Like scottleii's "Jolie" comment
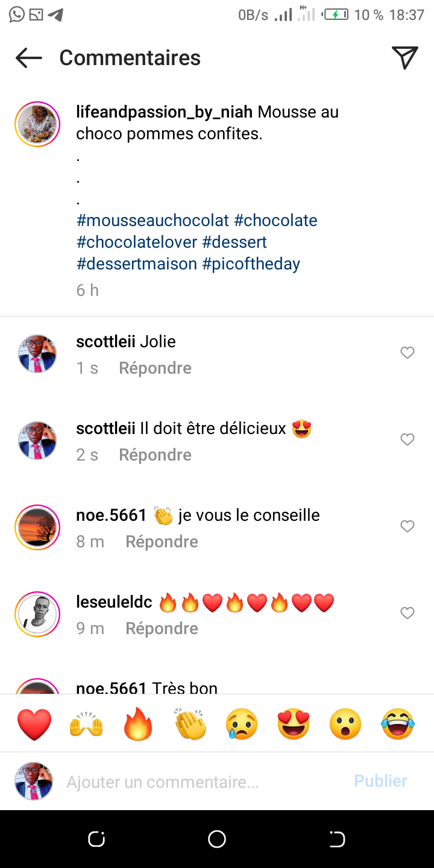 [407, 353]
